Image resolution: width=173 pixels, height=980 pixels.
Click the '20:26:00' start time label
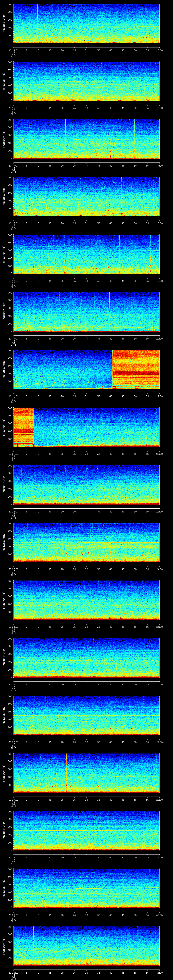tap(13, 742)
